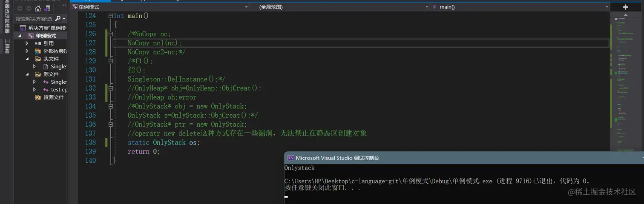Expand the test.cpp node
Screen dimensions: 644x204
pos(34,90)
